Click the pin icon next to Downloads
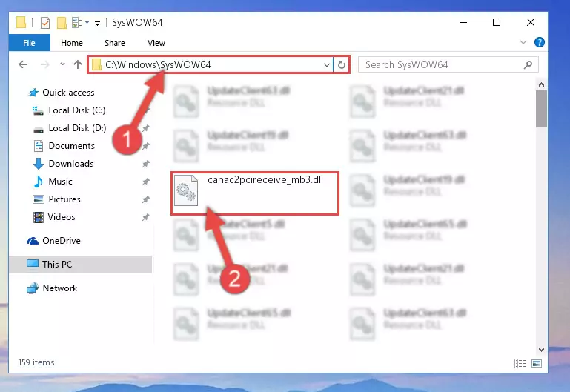570x392 pixels. 146,164
